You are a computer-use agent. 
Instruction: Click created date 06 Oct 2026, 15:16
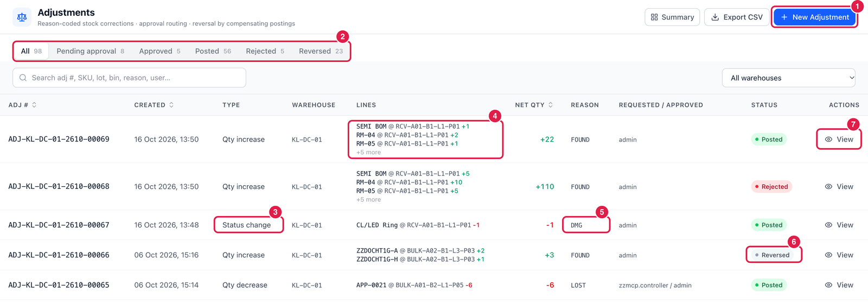(x=167, y=255)
